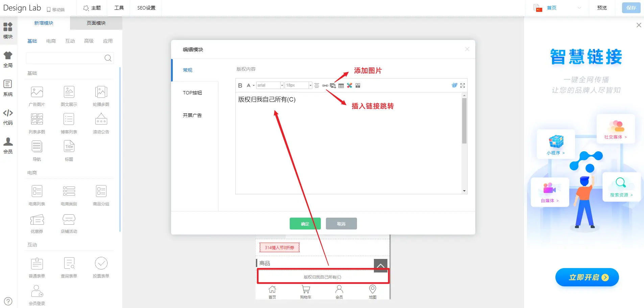Click the module search input field
Viewport: 644px width, 308px height.
65,58
